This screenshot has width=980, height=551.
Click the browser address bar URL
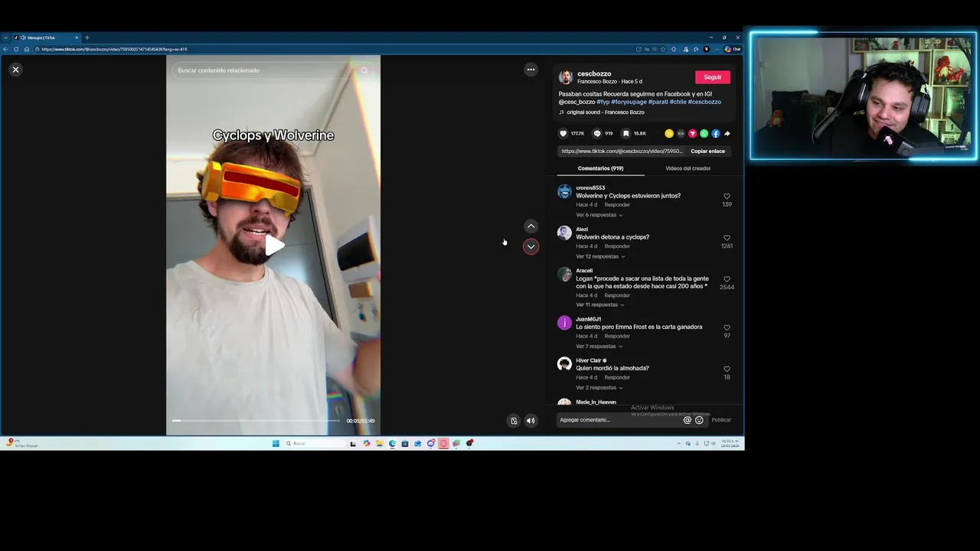coord(115,49)
